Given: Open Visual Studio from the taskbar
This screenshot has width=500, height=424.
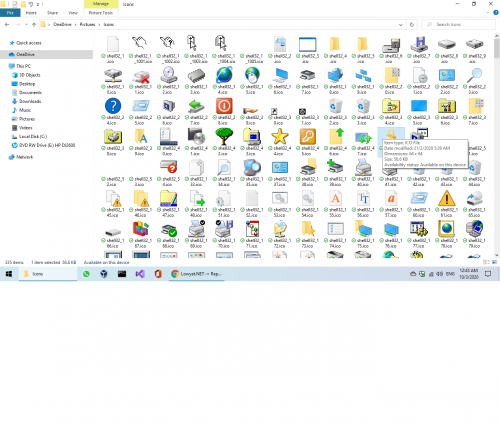Looking at the screenshot, I should (140, 274).
